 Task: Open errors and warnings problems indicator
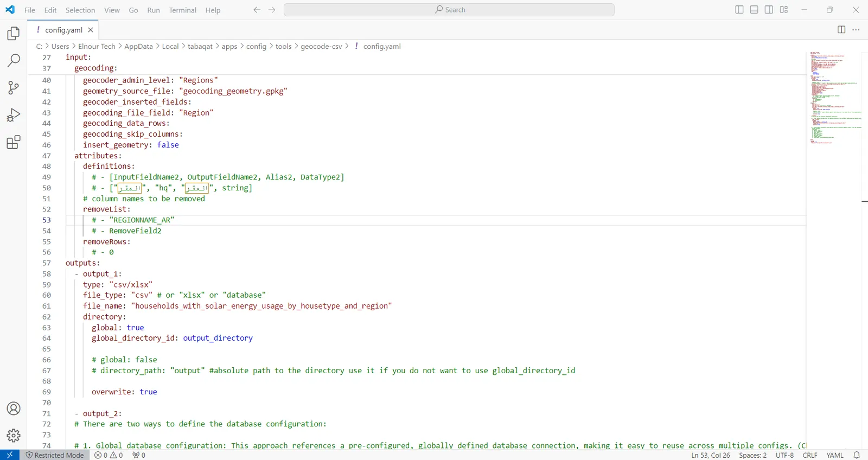click(108, 455)
